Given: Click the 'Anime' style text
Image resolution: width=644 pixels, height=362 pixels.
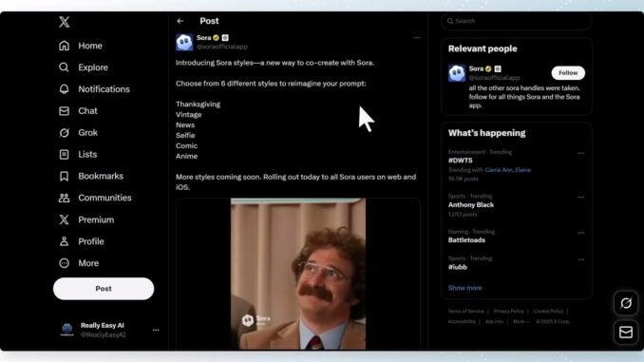Looking at the screenshot, I should 187,156.
